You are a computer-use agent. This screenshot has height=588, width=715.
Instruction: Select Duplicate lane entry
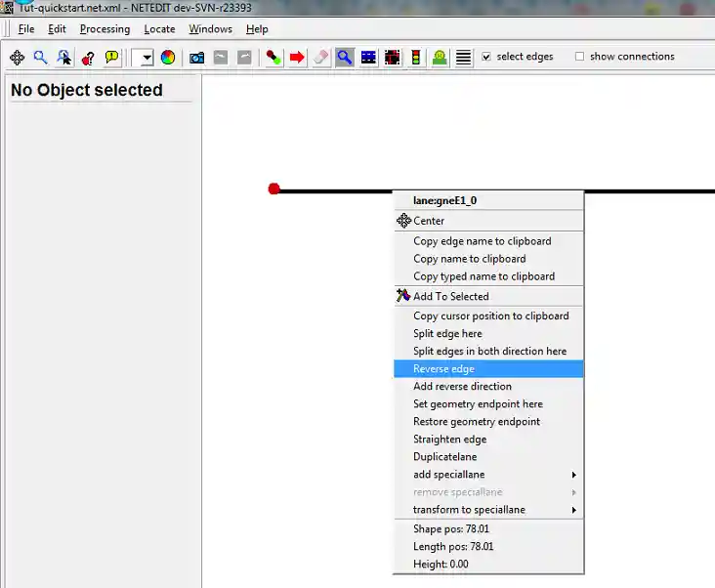click(488, 457)
